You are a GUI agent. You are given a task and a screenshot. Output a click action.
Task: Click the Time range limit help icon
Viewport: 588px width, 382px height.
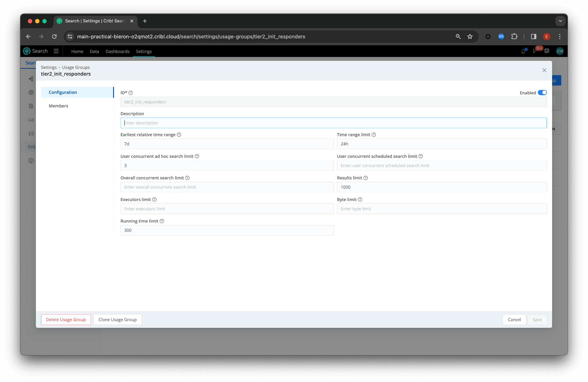click(374, 135)
